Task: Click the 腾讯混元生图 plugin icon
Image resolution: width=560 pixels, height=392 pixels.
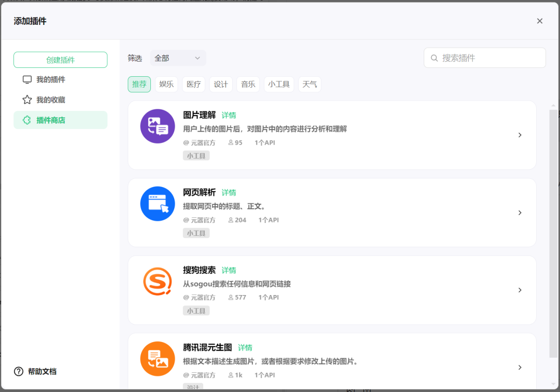Action: click(158, 358)
